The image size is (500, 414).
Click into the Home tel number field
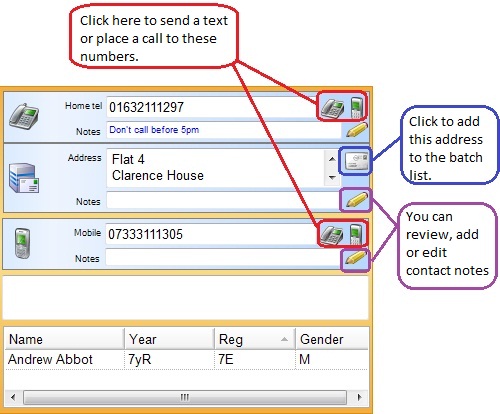(212, 107)
